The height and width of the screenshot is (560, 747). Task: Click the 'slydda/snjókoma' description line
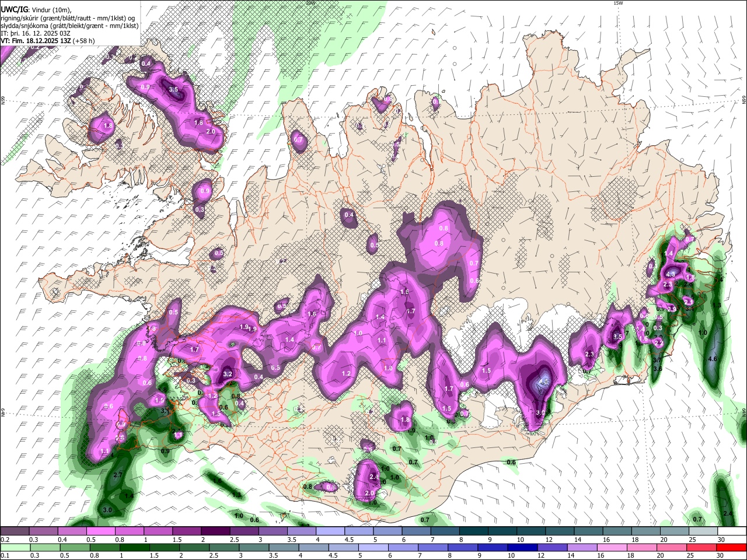point(69,26)
